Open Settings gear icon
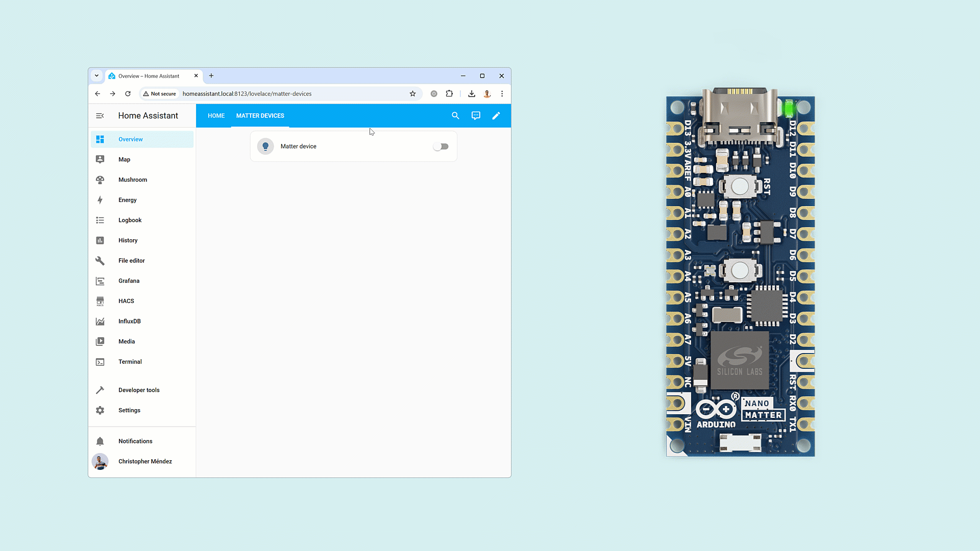This screenshot has width=980, height=551. [x=100, y=410]
